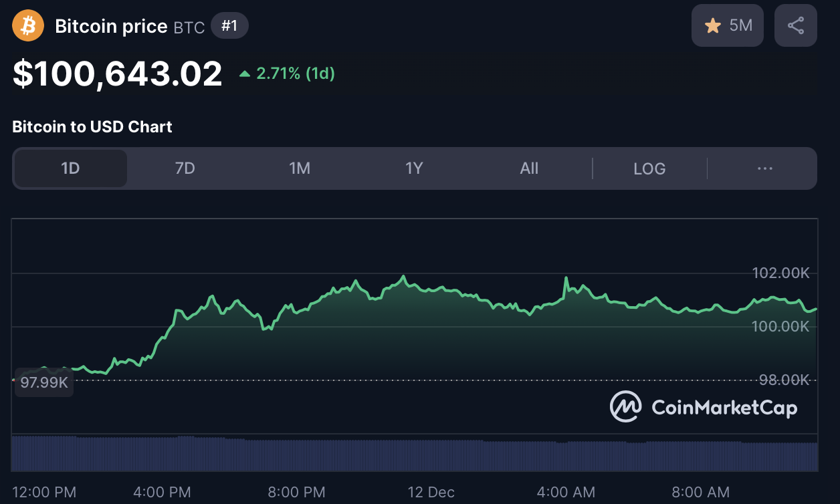Click the #1 rank badge
This screenshot has height=504, width=840.
pyautogui.click(x=229, y=26)
